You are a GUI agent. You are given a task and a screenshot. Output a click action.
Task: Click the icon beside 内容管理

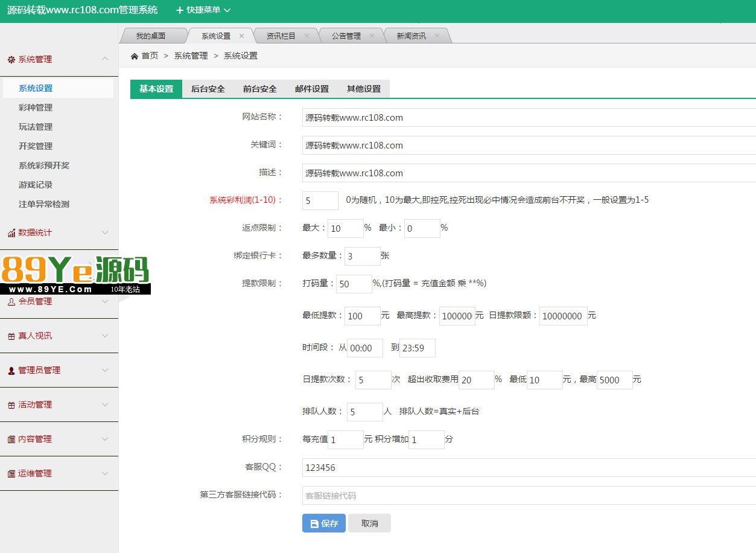11,440
